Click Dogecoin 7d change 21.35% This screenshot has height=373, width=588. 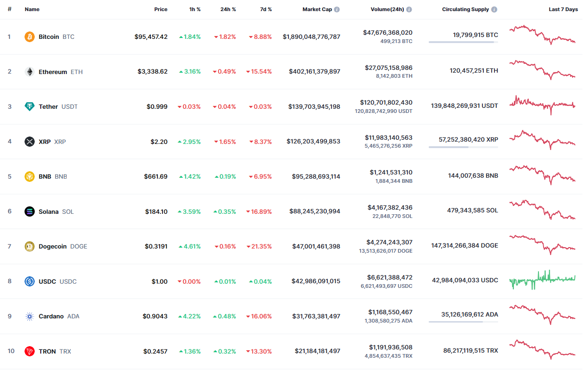(x=259, y=246)
